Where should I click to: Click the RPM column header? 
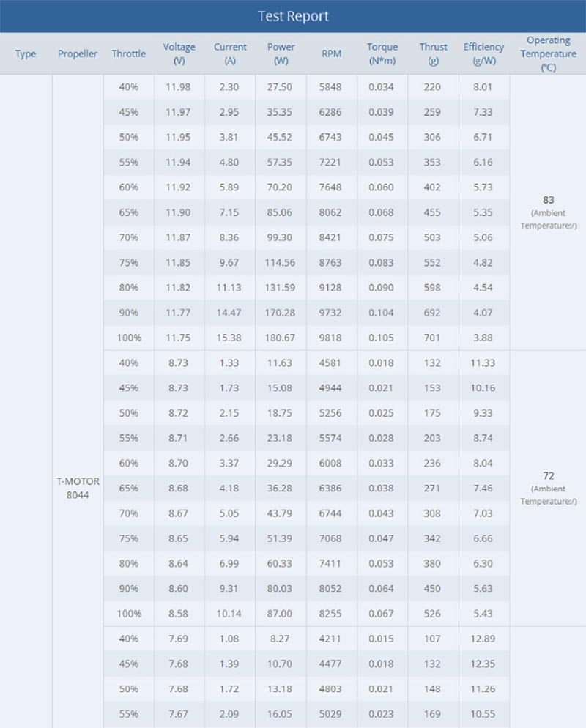click(x=331, y=53)
